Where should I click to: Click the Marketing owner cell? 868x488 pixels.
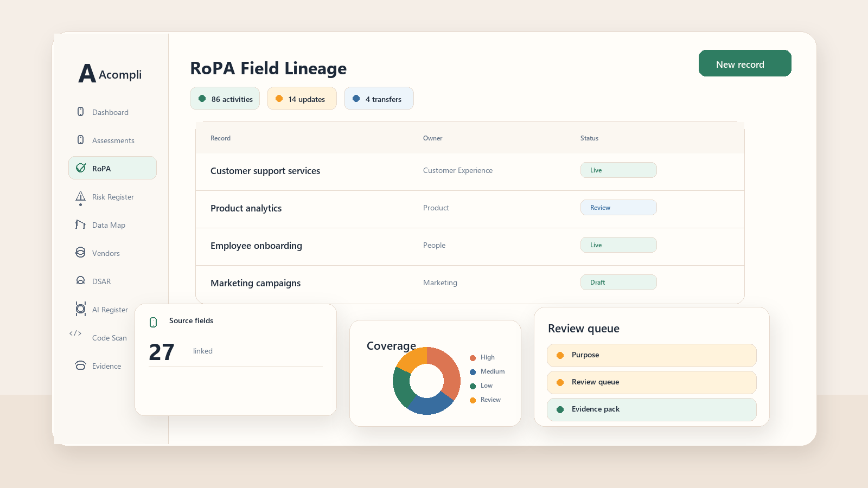click(440, 282)
